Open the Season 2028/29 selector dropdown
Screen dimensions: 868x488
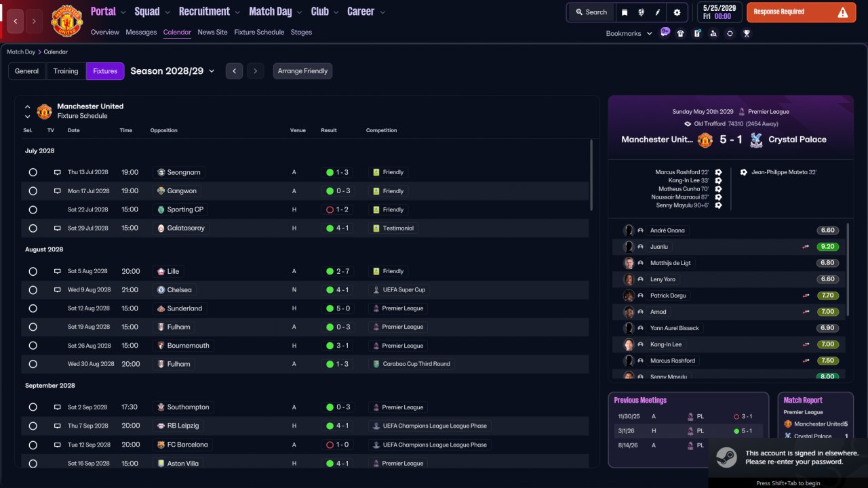click(172, 71)
